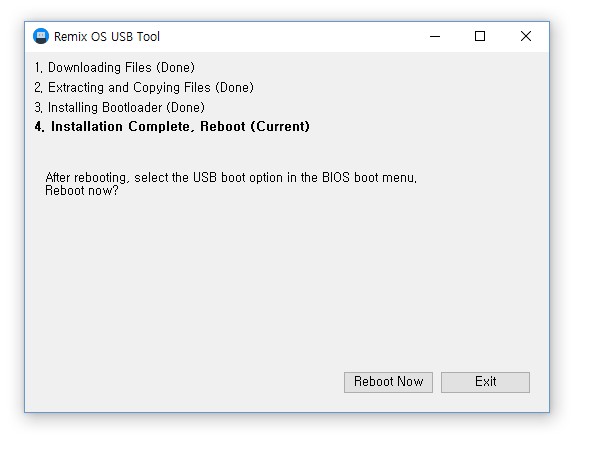Click (Done) status after Extracting and Copying Files

(x=234, y=88)
